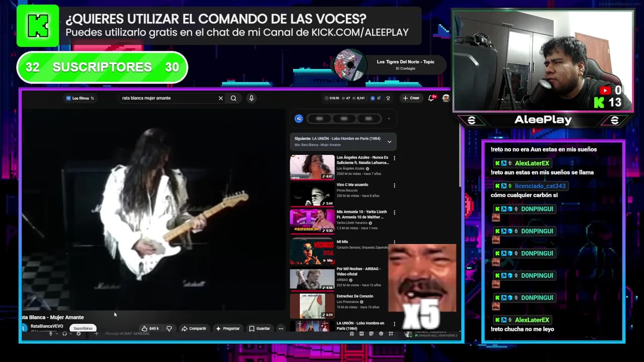Open options for Mi Mix

394,242
